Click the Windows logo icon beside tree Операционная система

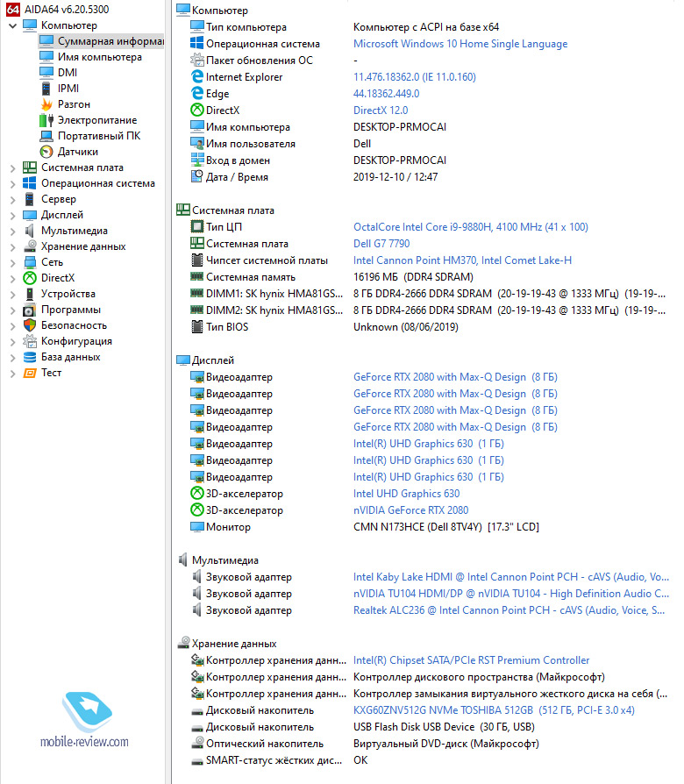[x=30, y=183]
